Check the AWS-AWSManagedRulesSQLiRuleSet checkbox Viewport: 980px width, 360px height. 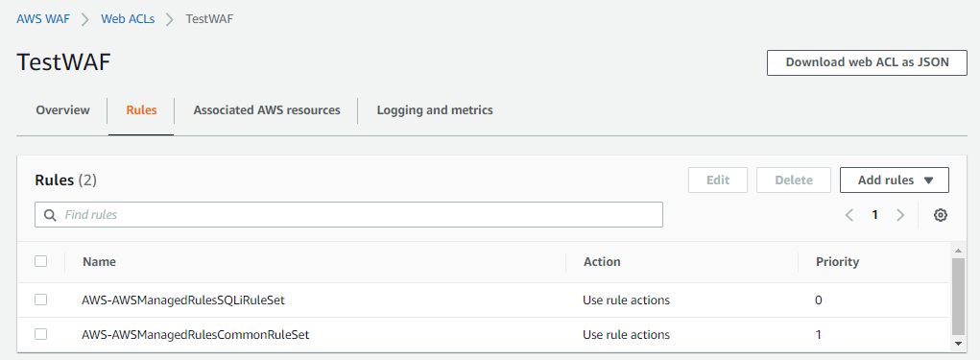[40, 300]
